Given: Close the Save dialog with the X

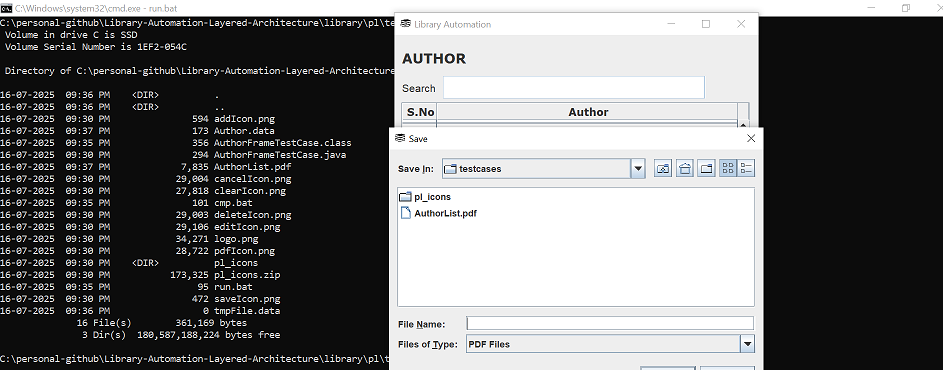Looking at the screenshot, I should coord(751,138).
